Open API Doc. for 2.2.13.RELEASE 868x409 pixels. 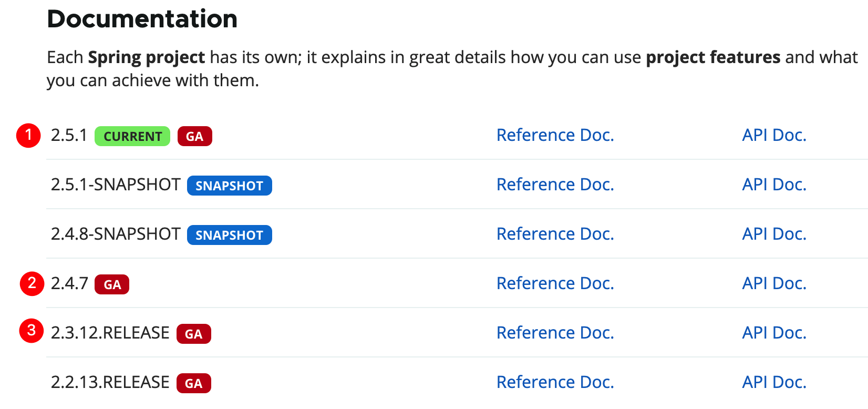point(774,382)
